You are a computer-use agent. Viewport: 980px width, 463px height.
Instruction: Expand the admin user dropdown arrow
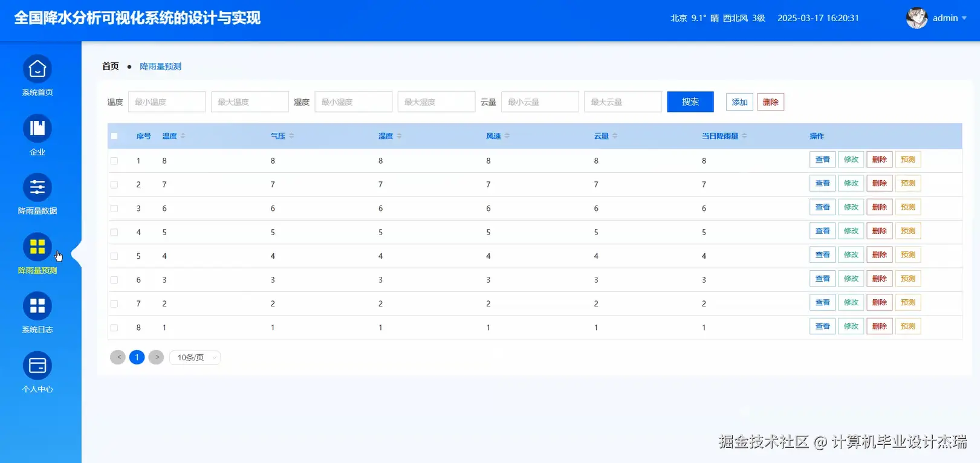(x=964, y=18)
